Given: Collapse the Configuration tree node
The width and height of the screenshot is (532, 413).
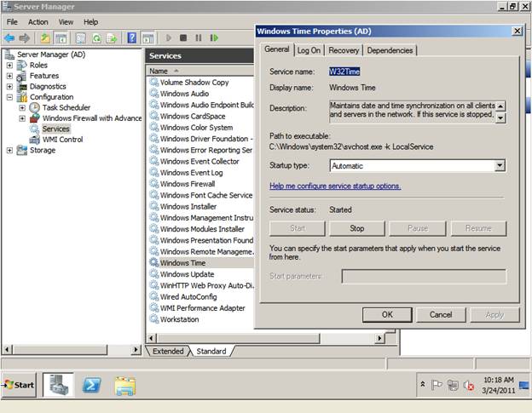Looking at the screenshot, I should tap(9, 97).
